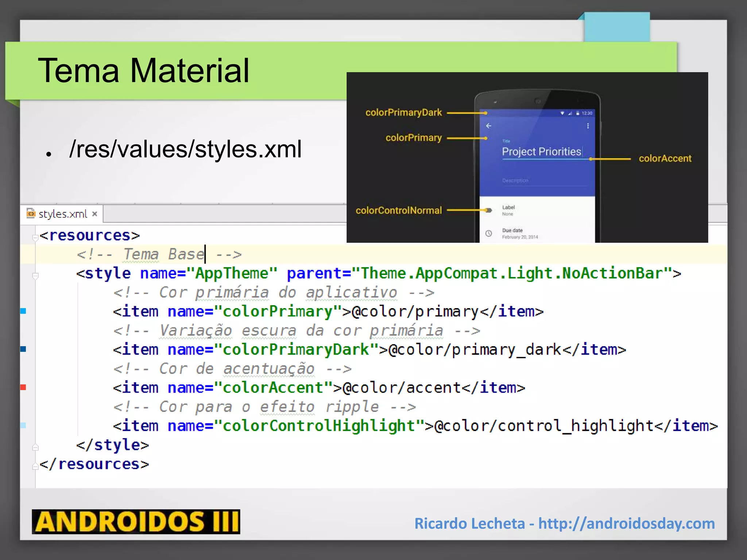This screenshot has height=560, width=747.
Task: Click the Tema Material slide title
Action: click(144, 70)
